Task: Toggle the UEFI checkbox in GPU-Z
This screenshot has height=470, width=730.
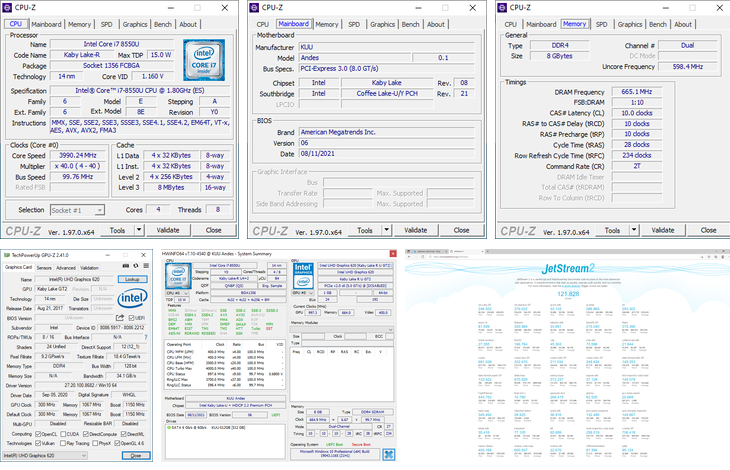Action: (x=131, y=318)
